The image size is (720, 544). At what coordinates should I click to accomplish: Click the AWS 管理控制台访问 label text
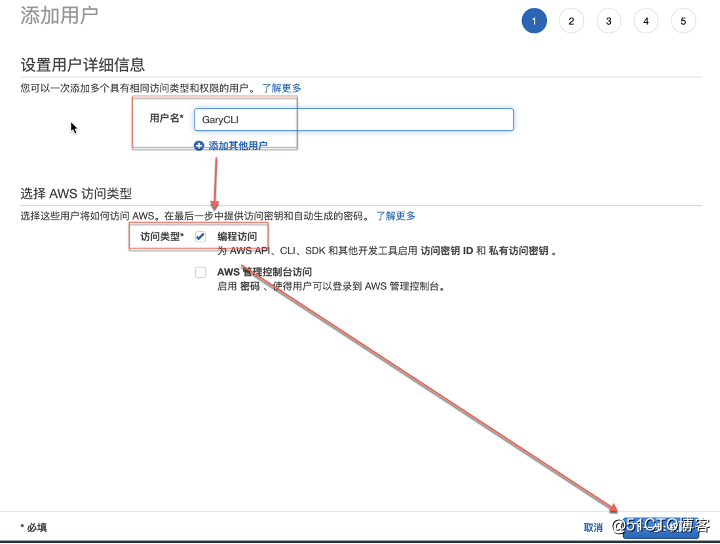pyautogui.click(x=264, y=272)
